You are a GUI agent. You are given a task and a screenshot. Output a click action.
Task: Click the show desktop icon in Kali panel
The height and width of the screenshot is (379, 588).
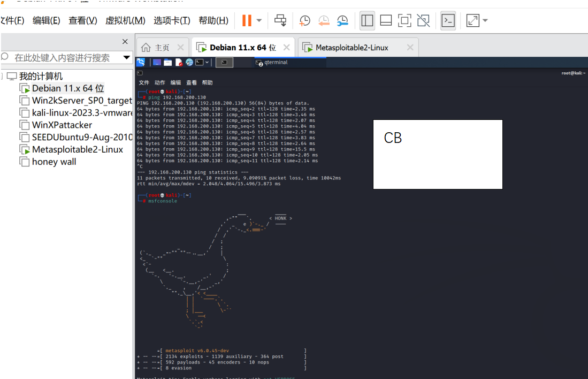[157, 62]
